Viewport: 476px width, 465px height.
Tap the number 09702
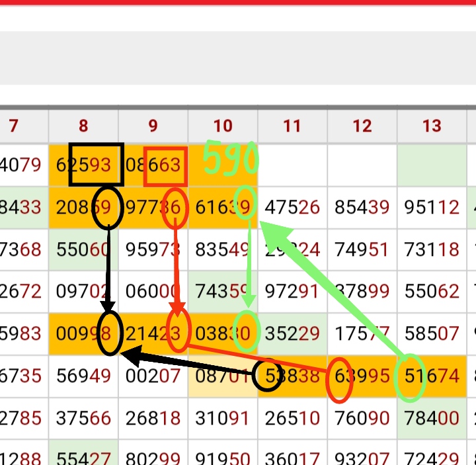pos(83,292)
